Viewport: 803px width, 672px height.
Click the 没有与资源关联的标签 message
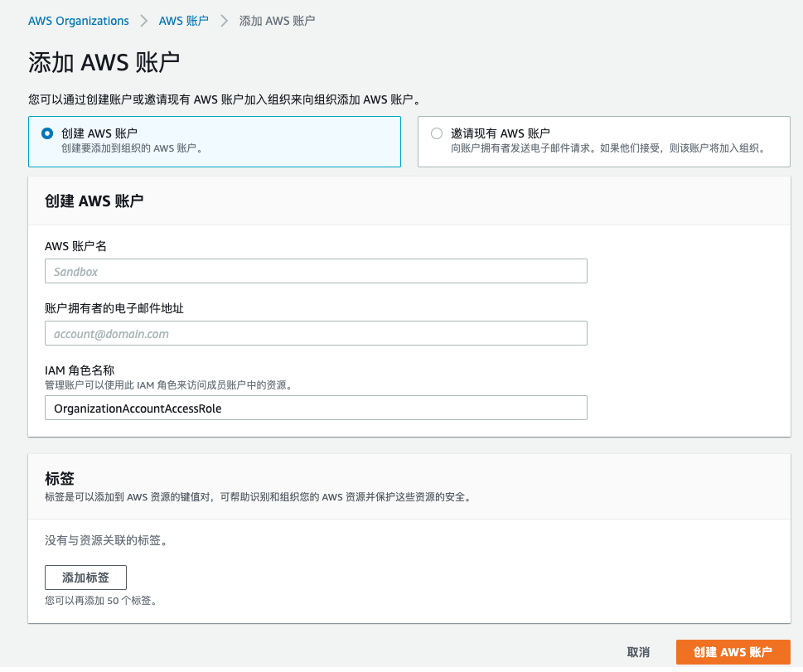106,540
